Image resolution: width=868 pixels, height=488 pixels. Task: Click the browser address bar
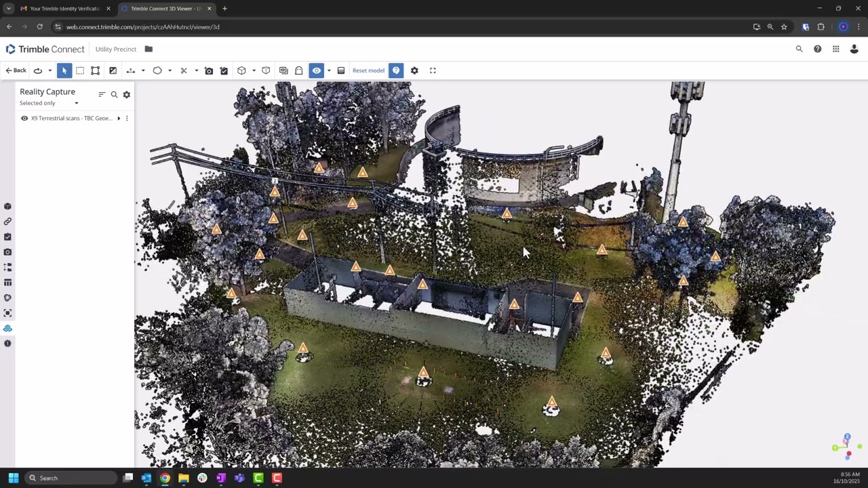point(400,27)
